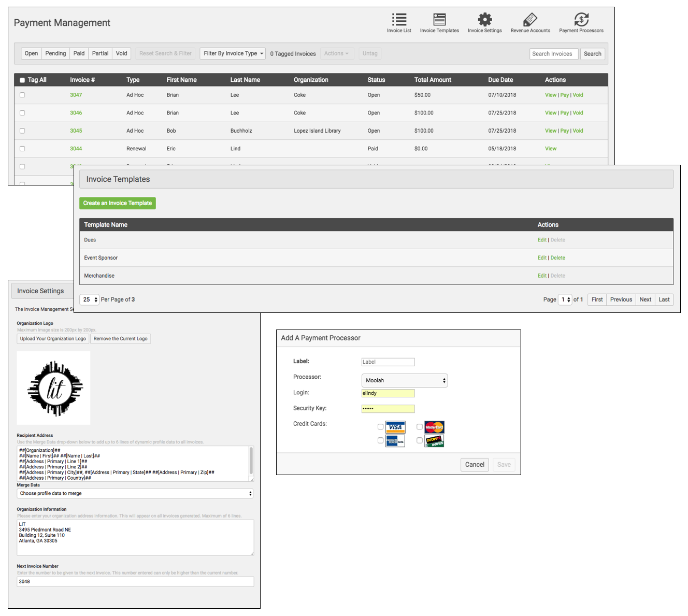Click Lopez Island Library organization cell
The width and height of the screenshot is (688, 616).
coord(317,131)
